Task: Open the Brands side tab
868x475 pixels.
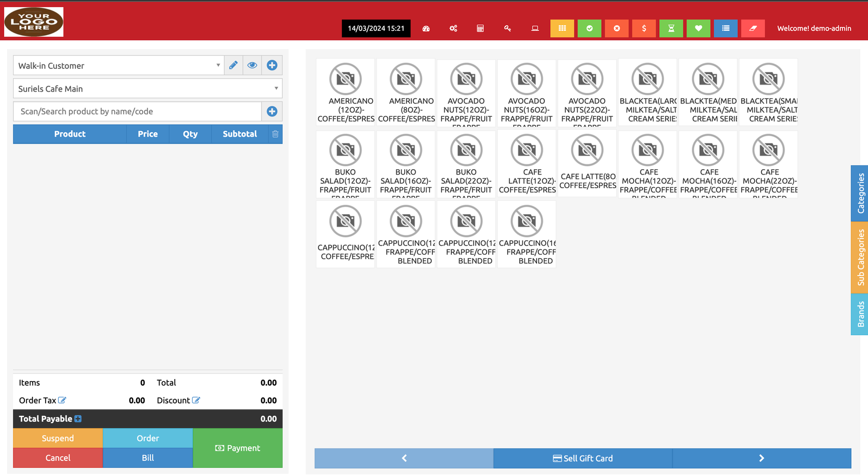Action: click(860, 314)
